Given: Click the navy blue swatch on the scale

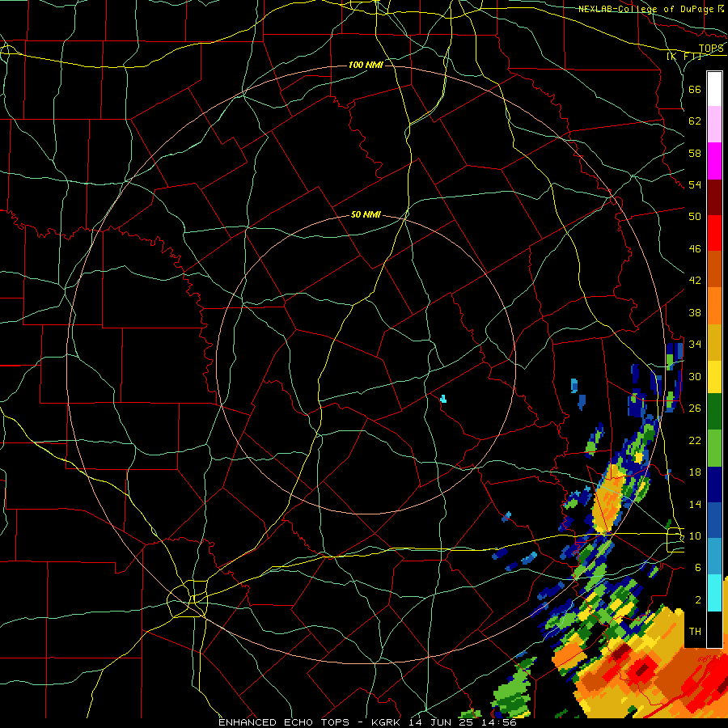Looking at the screenshot, I should coord(714,485).
